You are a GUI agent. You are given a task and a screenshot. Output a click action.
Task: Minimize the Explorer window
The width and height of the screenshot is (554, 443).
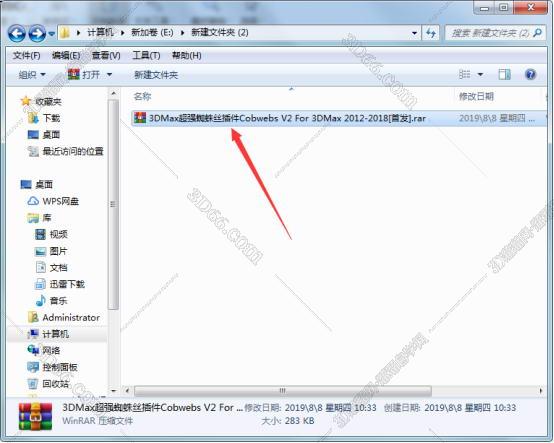coord(484,7)
